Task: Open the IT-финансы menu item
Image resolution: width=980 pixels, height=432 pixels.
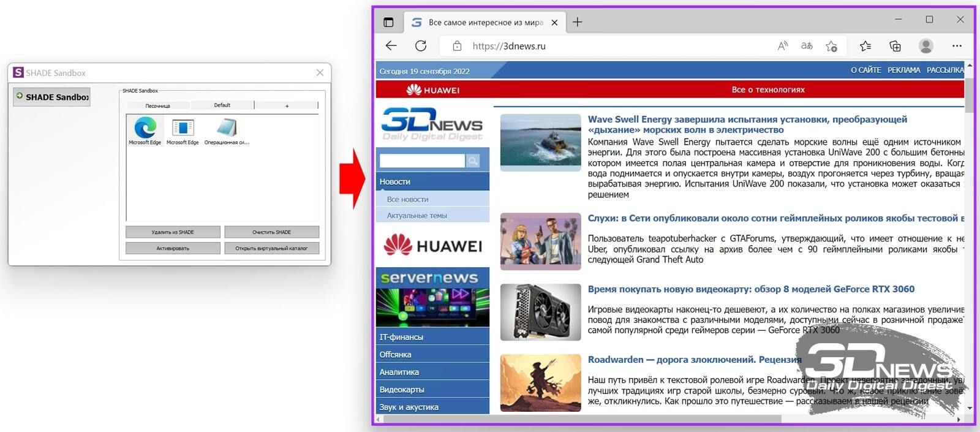Action: pyautogui.click(x=432, y=337)
